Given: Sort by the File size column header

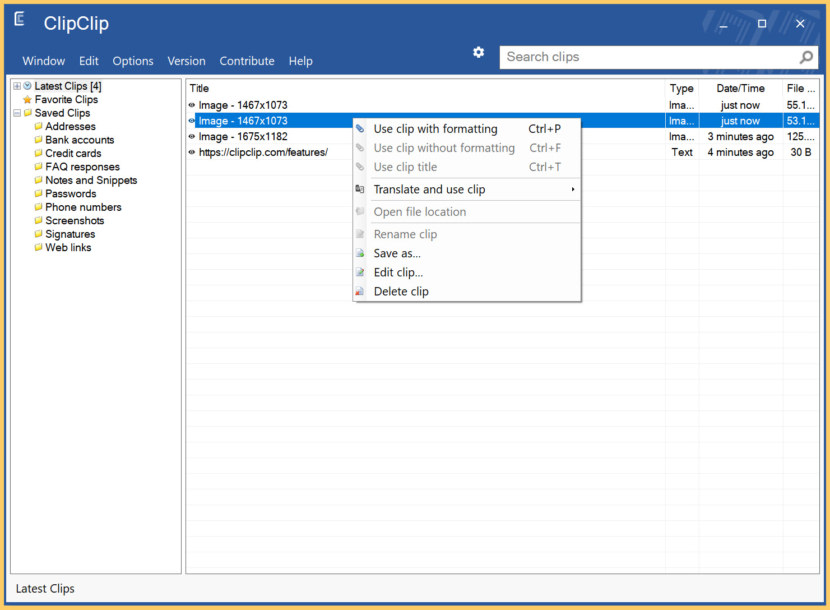Looking at the screenshot, I should point(801,88).
